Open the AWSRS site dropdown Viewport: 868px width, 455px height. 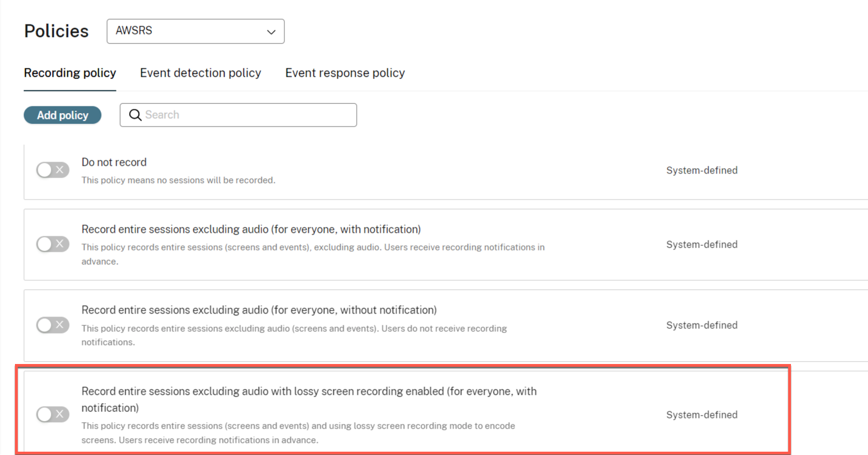195,32
